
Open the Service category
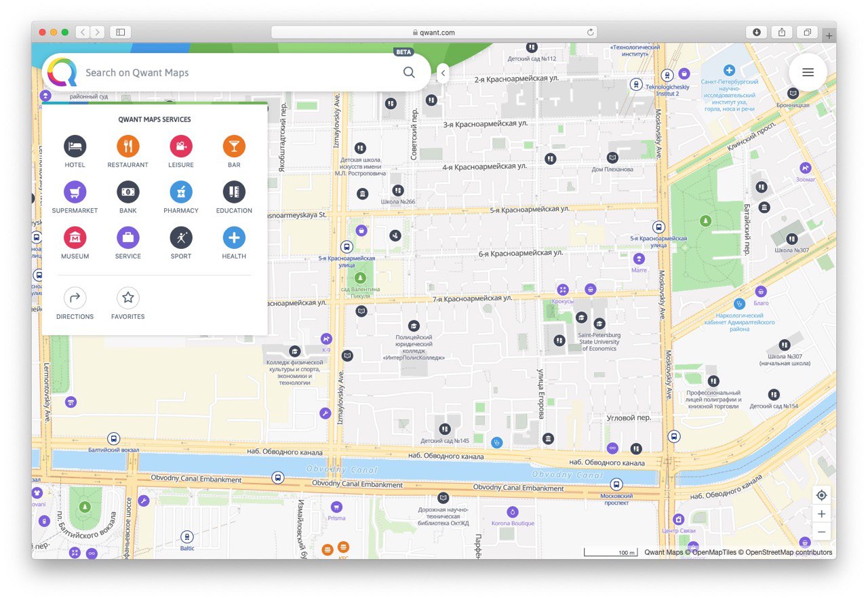click(127, 237)
